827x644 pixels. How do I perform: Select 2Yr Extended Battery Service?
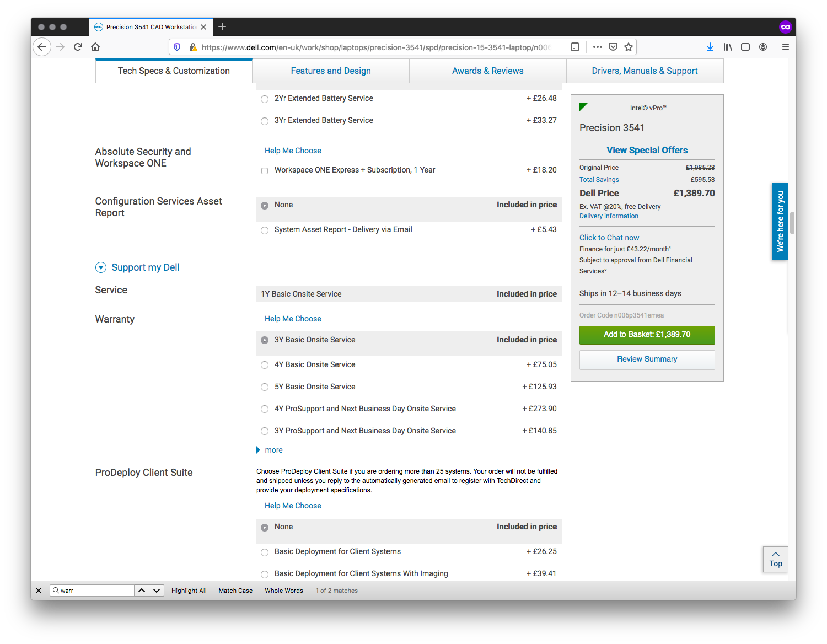[265, 99]
